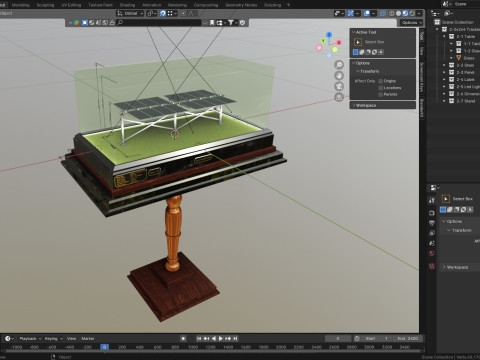
Task: Click the move view hand gizmo
Action: [339, 76]
